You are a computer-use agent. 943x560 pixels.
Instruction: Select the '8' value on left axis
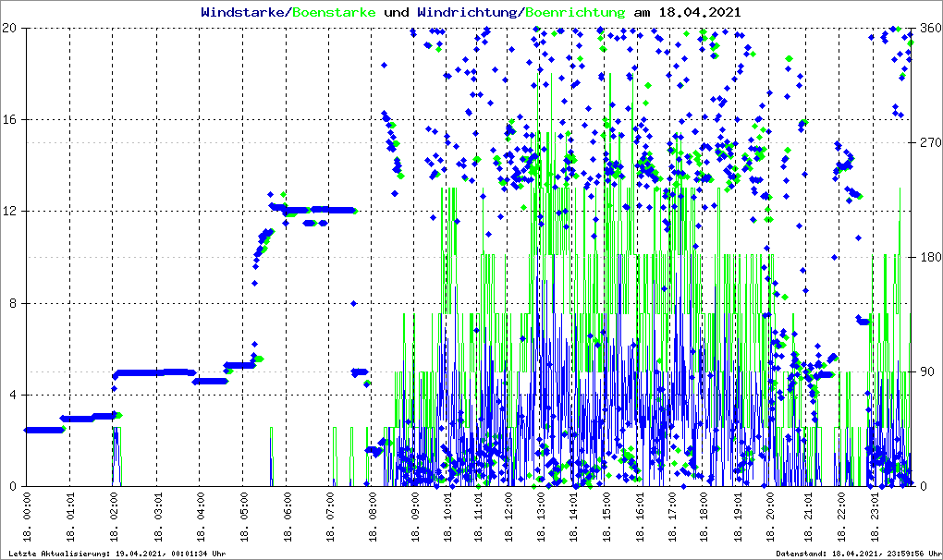tap(13, 303)
